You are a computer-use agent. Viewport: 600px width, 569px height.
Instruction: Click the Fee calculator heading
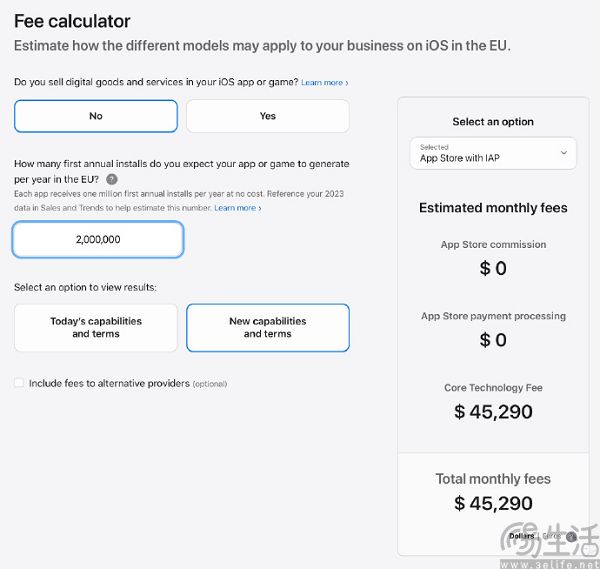coord(72,21)
